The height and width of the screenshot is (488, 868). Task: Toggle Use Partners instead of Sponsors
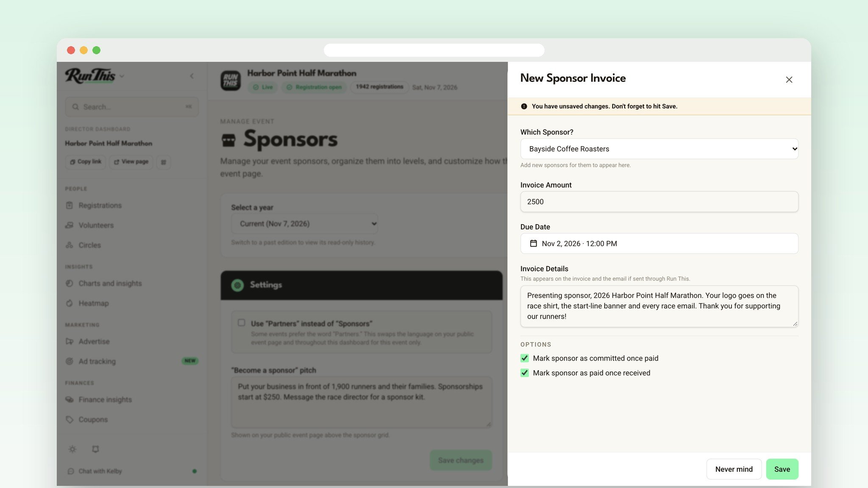click(x=242, y=323)
